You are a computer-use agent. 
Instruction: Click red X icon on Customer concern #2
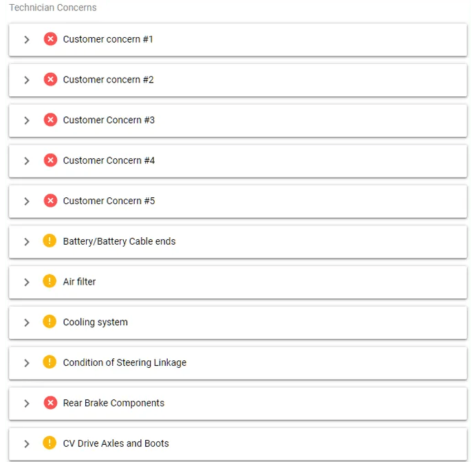[x=50, y=80]
